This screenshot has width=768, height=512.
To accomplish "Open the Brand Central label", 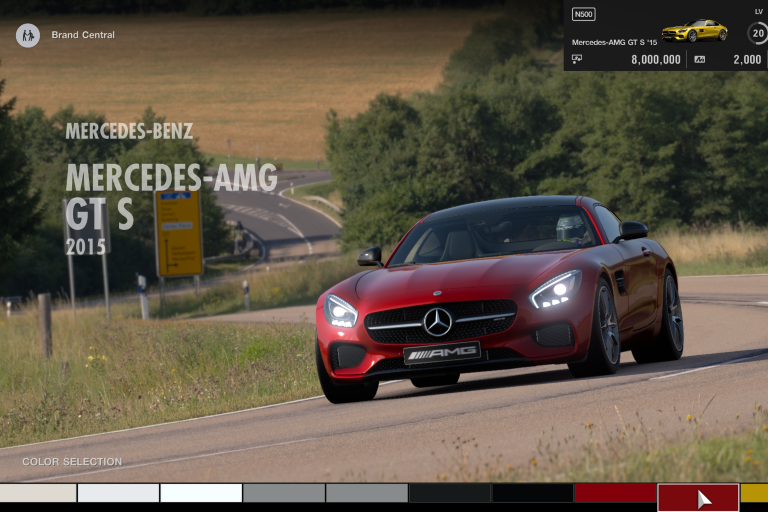I will point(83,35).
